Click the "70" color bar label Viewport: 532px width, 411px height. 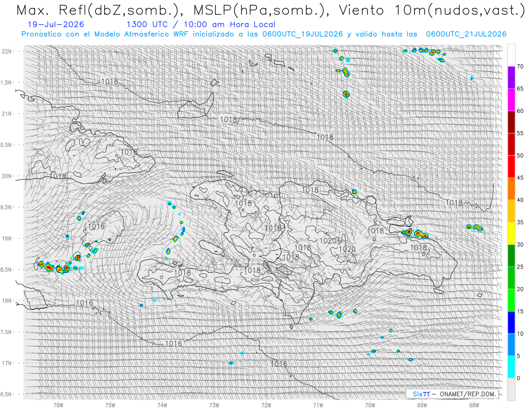[x=520, y=67]
